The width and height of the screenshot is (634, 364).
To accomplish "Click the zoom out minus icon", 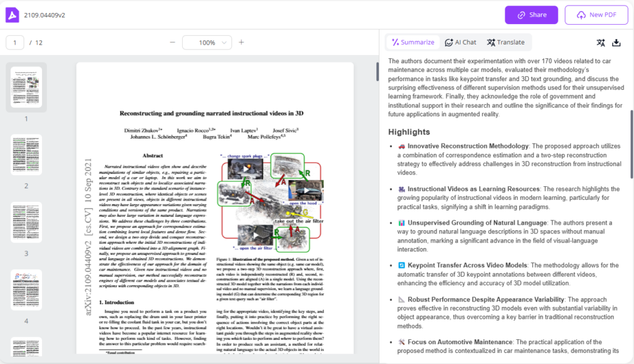I will pyautogui.click(x=172, y=42).
